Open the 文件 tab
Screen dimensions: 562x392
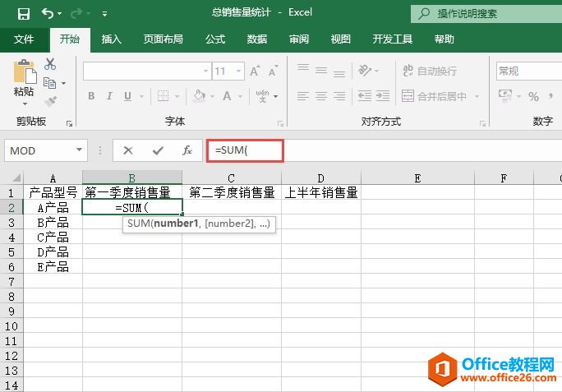tap(24, 39)
